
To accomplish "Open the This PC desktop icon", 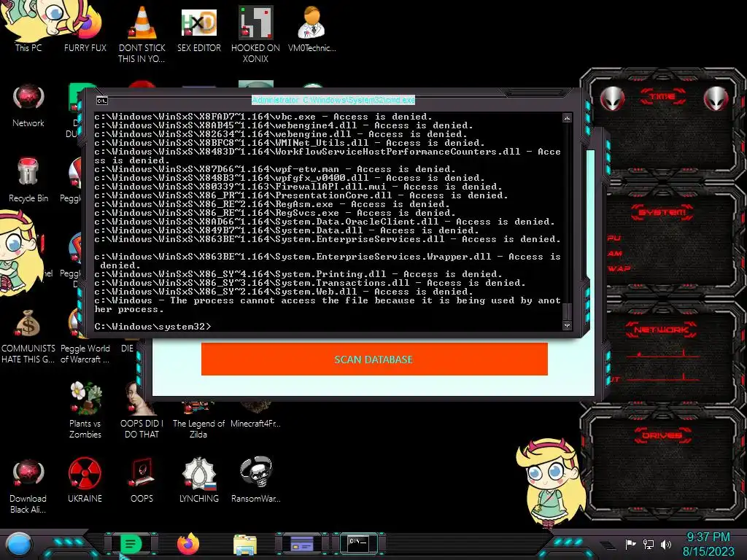I will 28,28.
